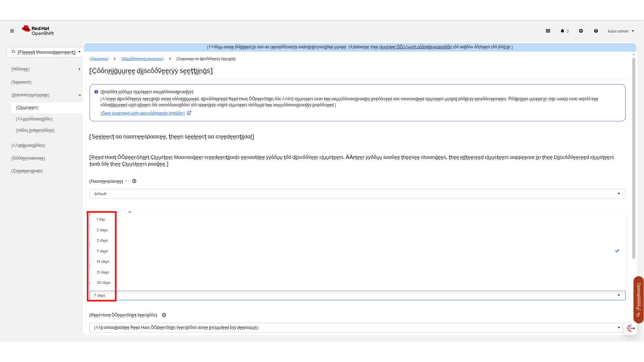Open the Namespace default dropdown
Screen dimensions: 644x362
pyautogui.click(x=357, y=194)
